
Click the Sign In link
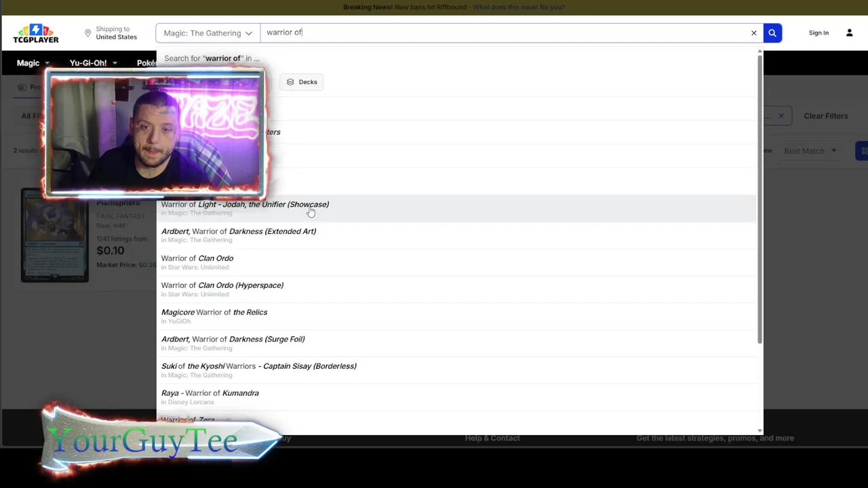tap(818, 33)
